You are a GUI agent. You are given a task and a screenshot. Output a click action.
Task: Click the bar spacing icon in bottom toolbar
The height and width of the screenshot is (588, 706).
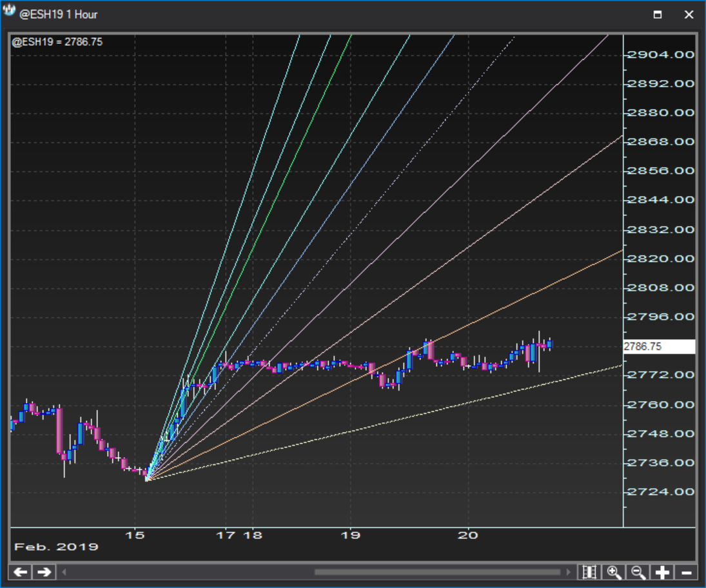coord(589,573)
